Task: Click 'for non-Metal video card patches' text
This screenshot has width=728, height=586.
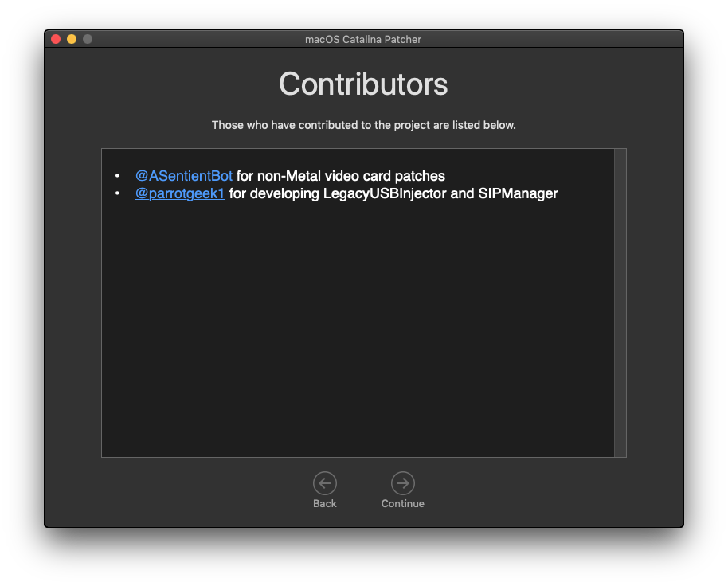Action: [341, 176]
